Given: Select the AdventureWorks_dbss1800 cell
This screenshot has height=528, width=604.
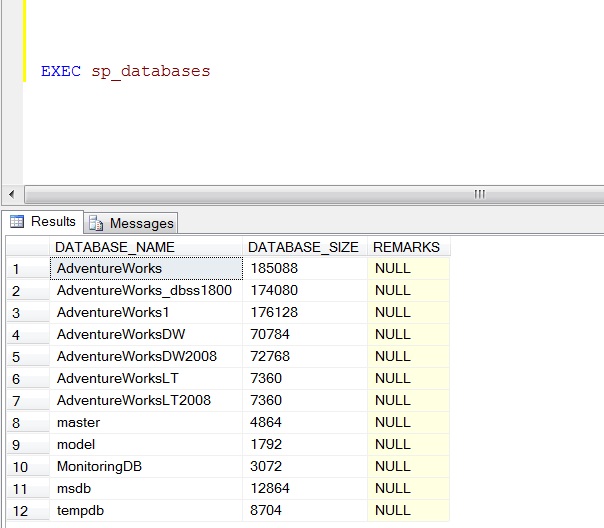Looking at the screenshot, I should pos(146,290).
